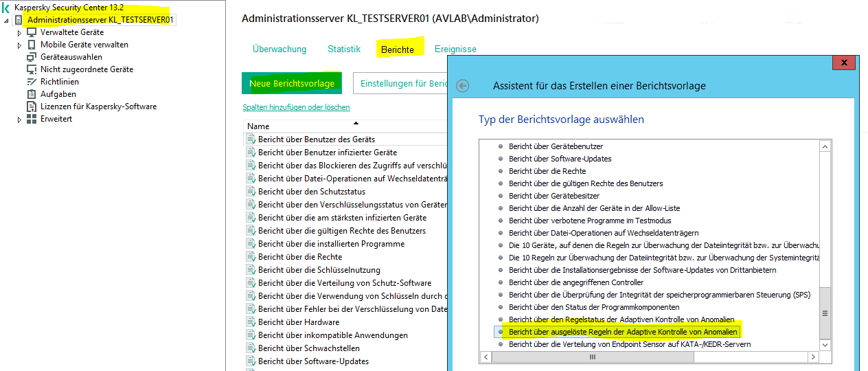Screen dimensions: 868x371
Task: Click report icon next to Bericht über den Schutzstatus
Action: pos(251,192)
